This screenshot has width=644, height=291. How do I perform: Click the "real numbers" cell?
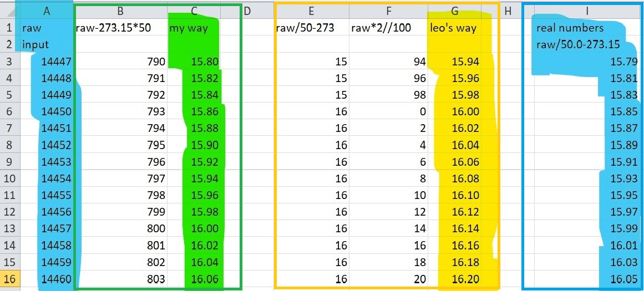click(x=570, y=28)
